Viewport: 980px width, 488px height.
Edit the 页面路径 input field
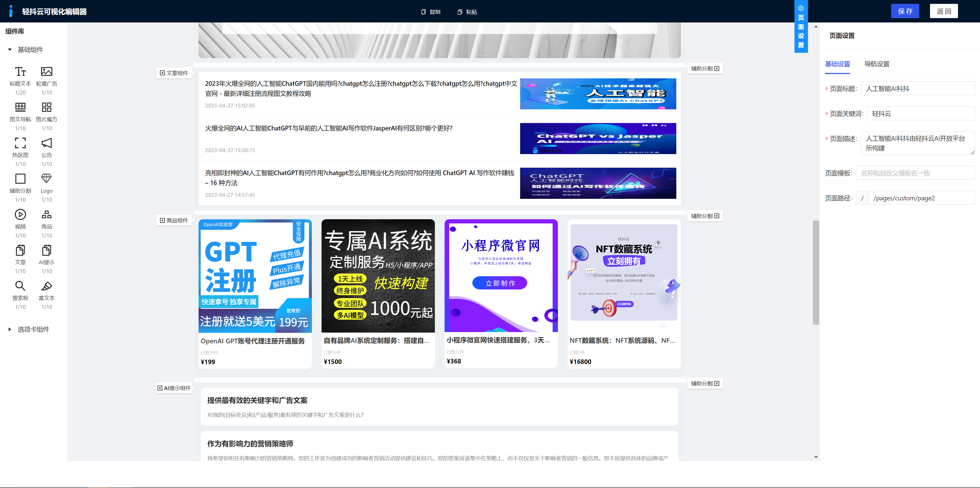(921, 198)
